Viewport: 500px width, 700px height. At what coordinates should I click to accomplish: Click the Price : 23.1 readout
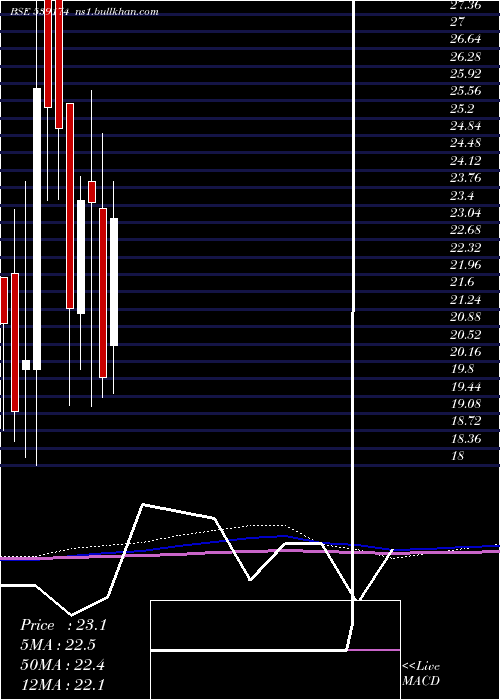click(63, 625)
